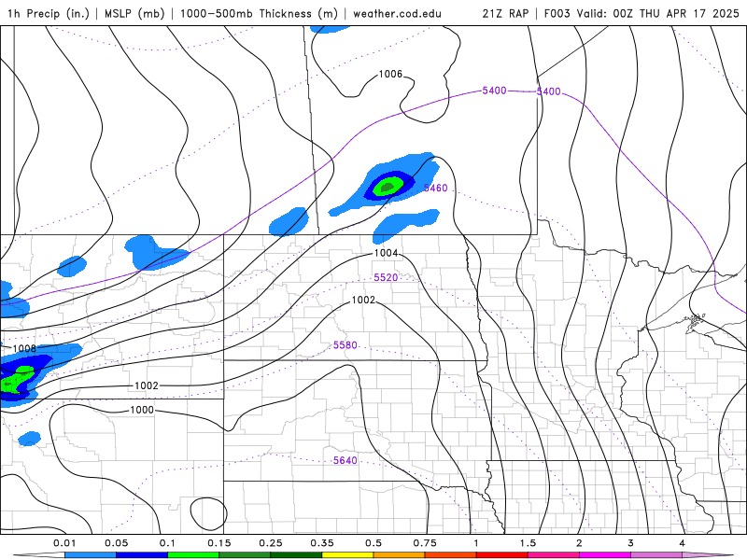Viewport: 747px width, 560px height.
Task: Click the purple 5520 thickness label
Action: (386, 277)
